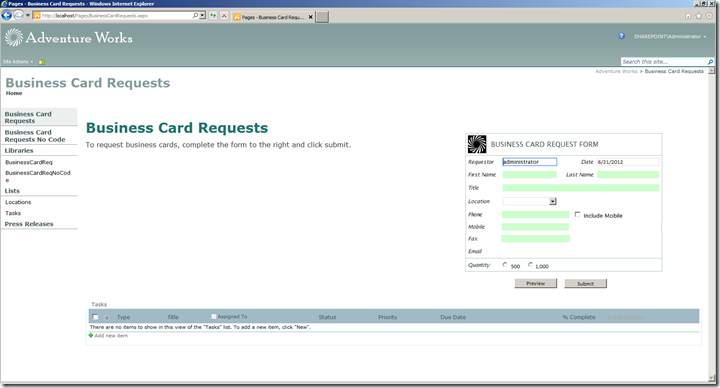The width and height of the screenshot is (720, 388).
Task: Click the Tasks web part title
Action: 99,304
